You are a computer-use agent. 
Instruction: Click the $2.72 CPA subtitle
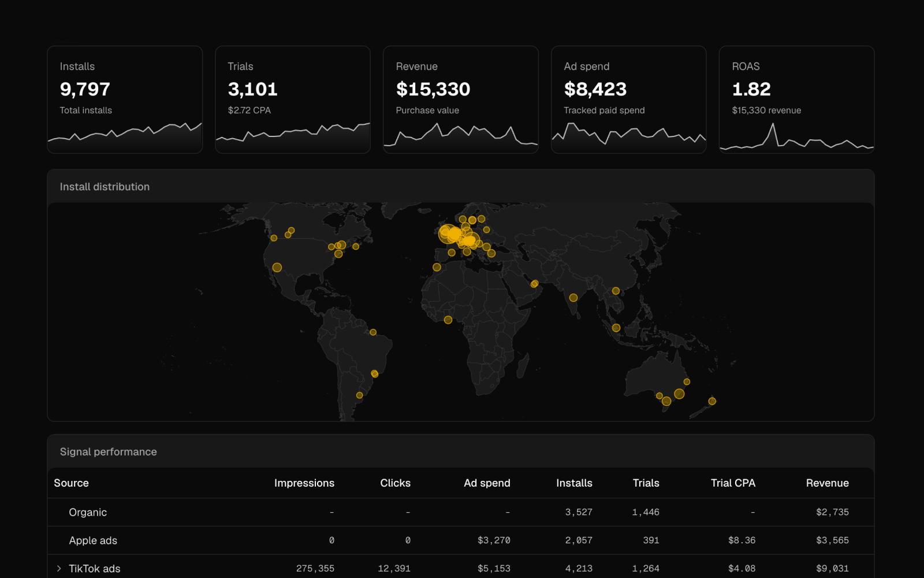click(249, 110)
